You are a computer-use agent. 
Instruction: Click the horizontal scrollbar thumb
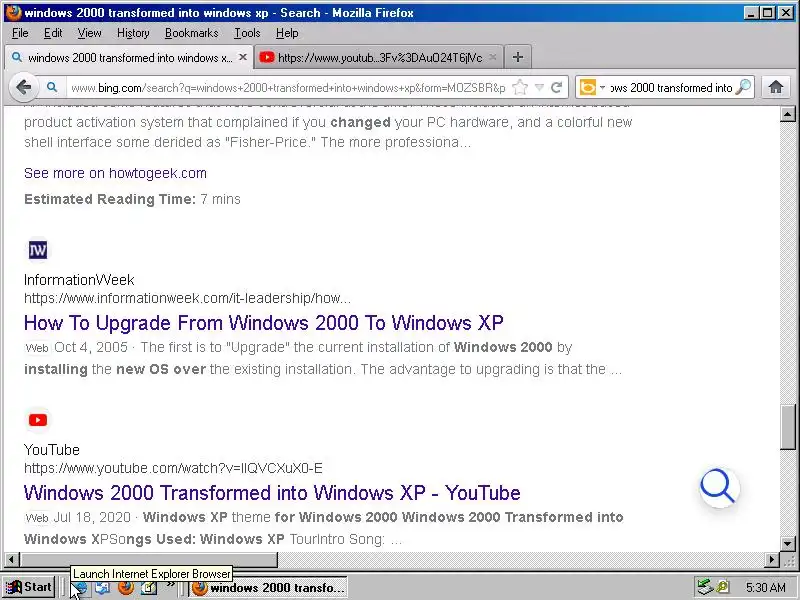pyautogui.click(x=148, y=560)
